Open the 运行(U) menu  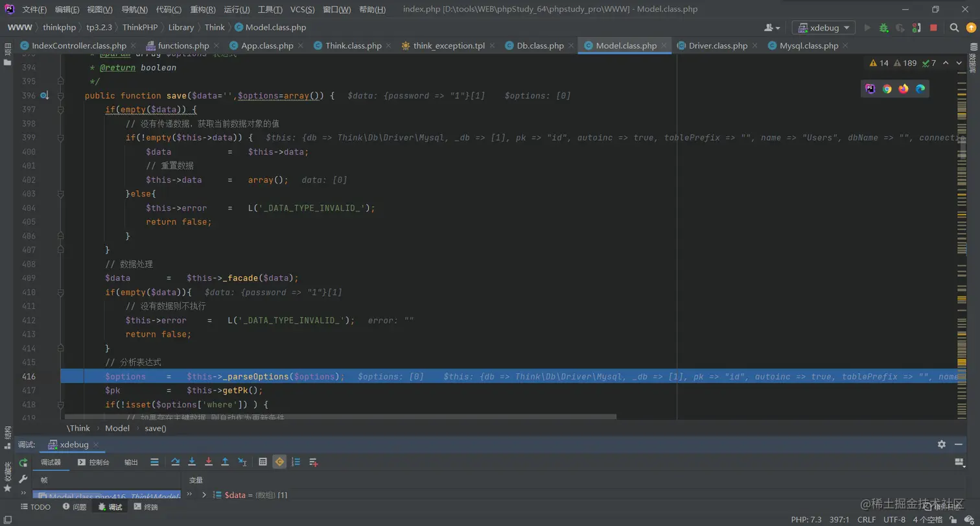point(237,10)
